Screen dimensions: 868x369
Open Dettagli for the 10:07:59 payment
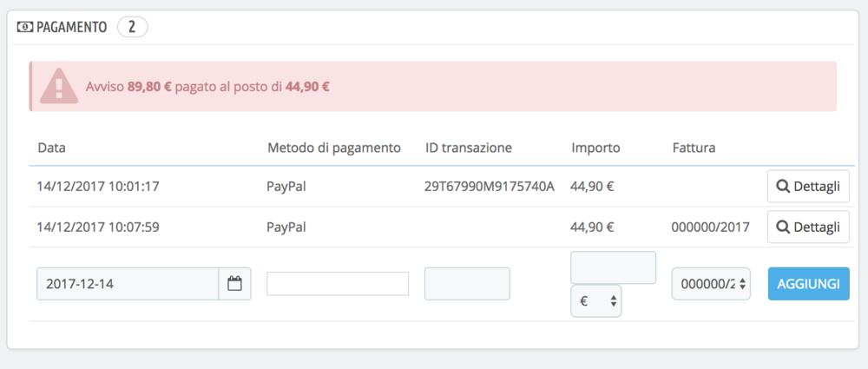click(808, 227)
